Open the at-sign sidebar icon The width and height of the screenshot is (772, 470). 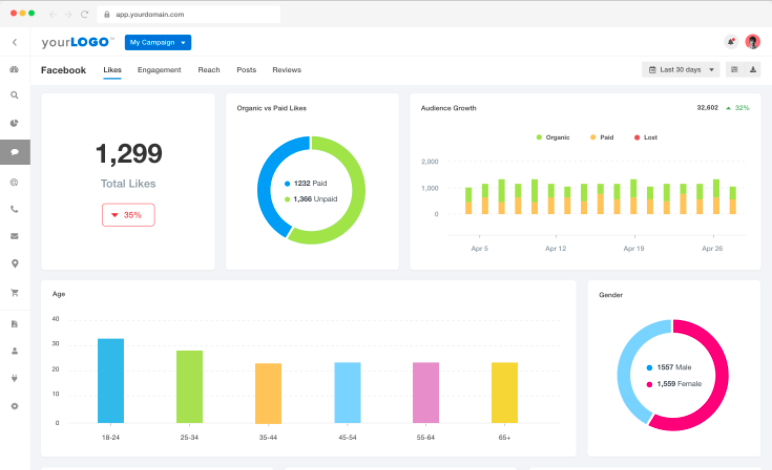click(14, 183)
